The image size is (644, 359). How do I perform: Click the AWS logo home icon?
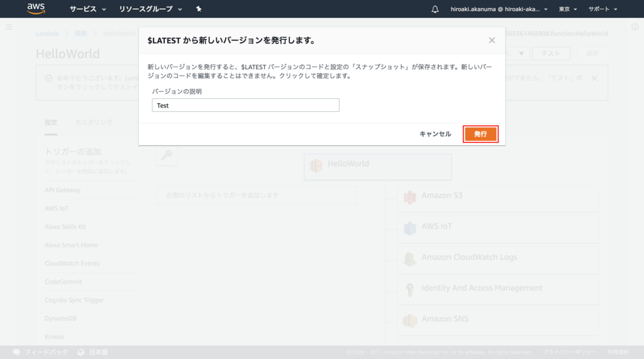click(x=36, y=9)
